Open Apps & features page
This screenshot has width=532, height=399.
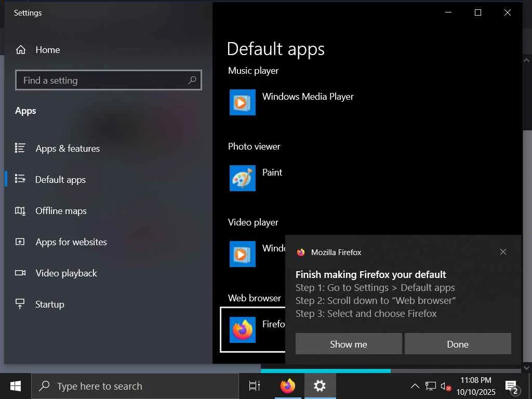point(68,148)
